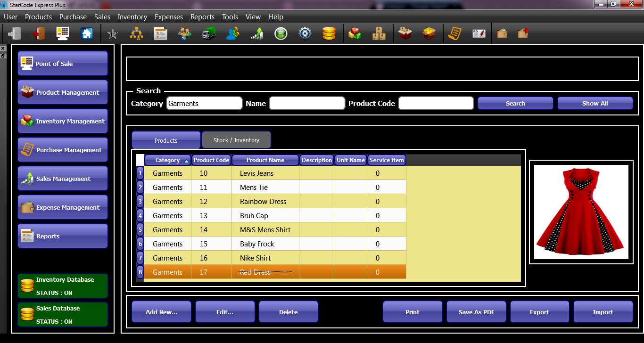Open the Point of Sale screen from the toolbar

point(63,33)
